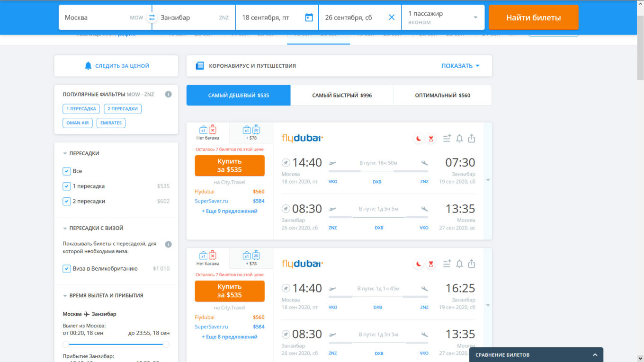The image size is (644, 362).
Task: Share the first flydubai ticket
Action: pos(472,138)
